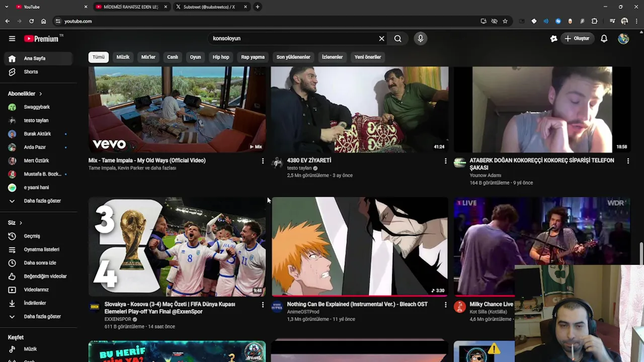Image resolution: width=644 pixels, height=362 pixels.
Task: Open more options for Slovakya - Kosova video
Action: (x=263, y=305)
